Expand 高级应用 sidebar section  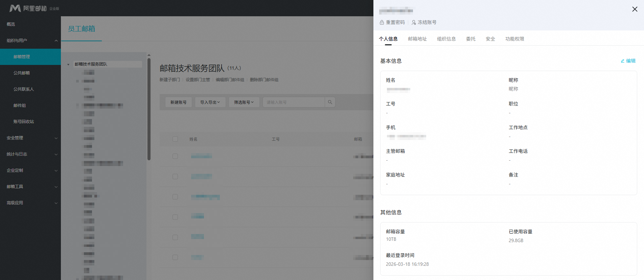(30, 203)
